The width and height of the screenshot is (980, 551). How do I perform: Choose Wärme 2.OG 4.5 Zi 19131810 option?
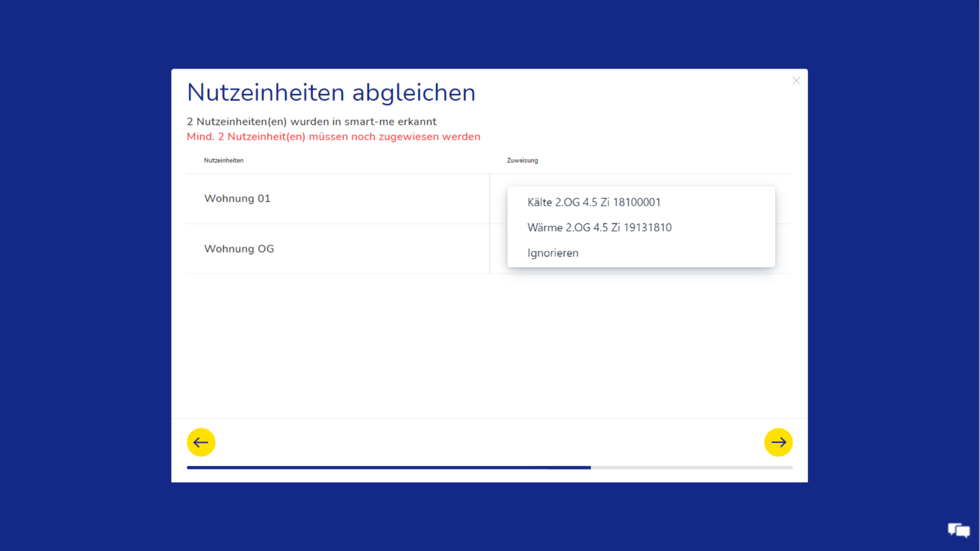(599, 228)
